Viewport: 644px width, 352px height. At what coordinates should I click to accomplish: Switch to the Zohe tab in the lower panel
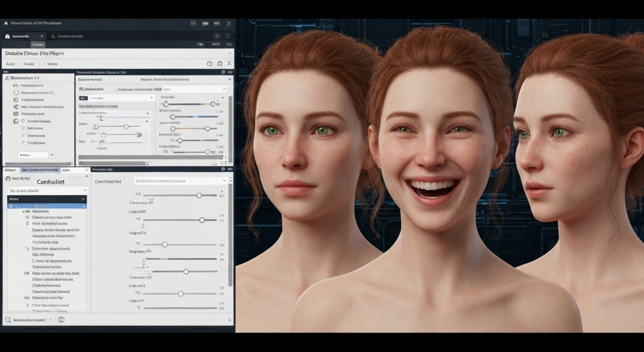coord(67,170)
